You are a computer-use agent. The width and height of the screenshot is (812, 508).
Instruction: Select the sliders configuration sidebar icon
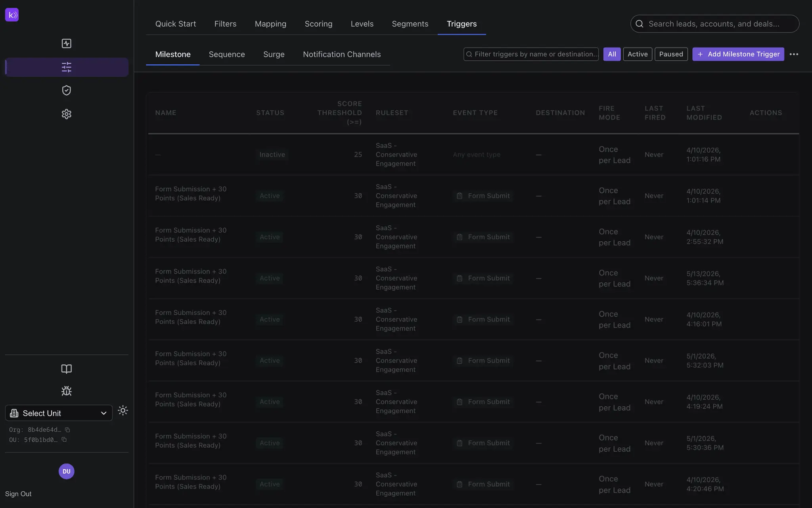coord(67,67)
